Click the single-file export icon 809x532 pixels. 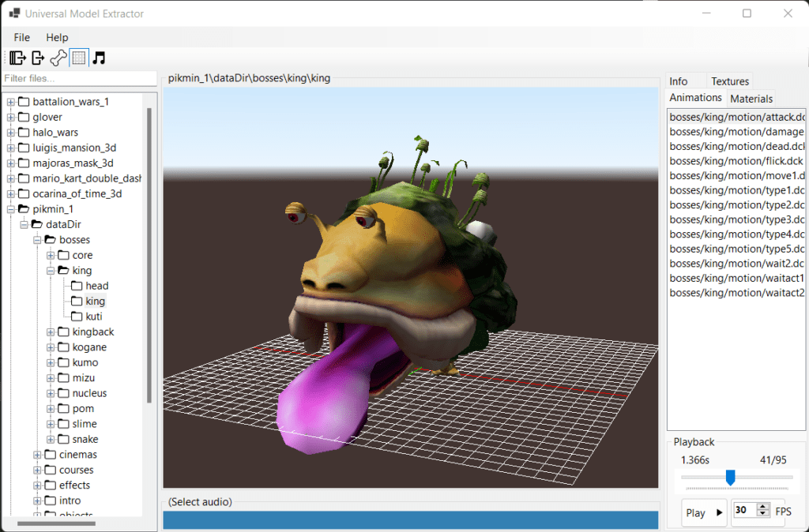click(x=36, y=57)
